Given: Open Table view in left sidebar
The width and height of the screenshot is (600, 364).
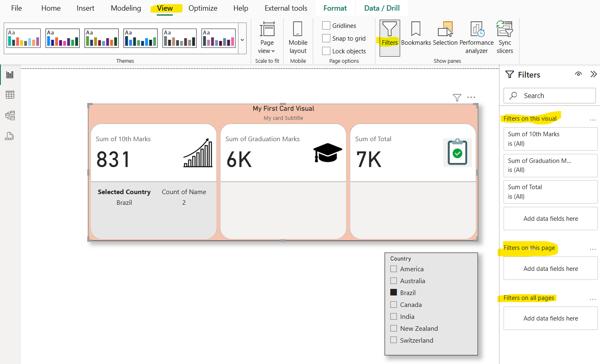Looking at the screenshot, I should (x=10, y=95).
